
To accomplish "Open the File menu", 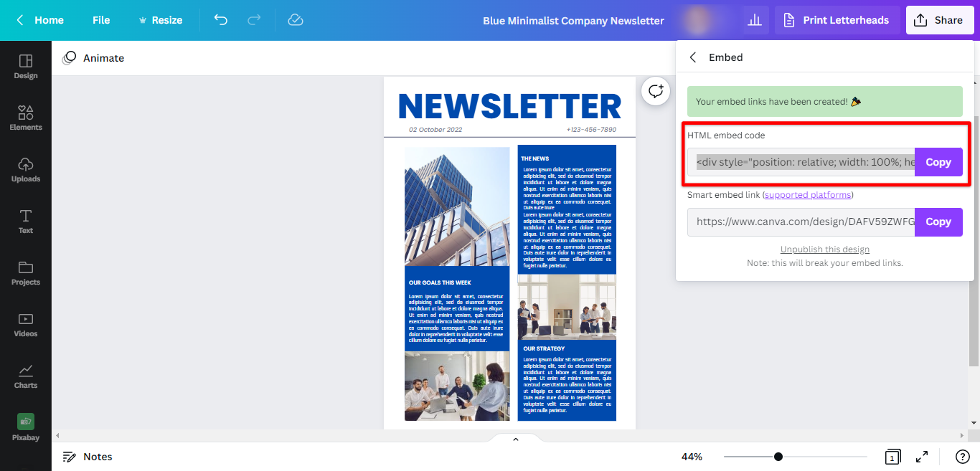I will coord(100,20).
